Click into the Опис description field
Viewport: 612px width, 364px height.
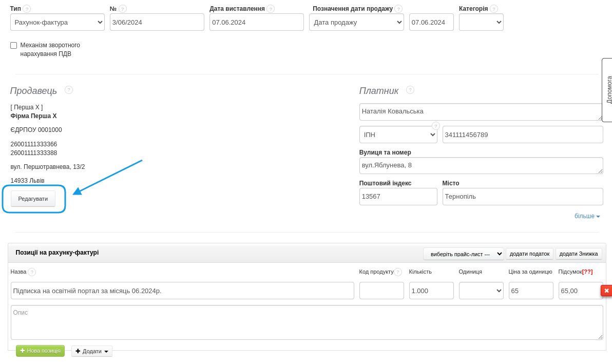[307, 322]
